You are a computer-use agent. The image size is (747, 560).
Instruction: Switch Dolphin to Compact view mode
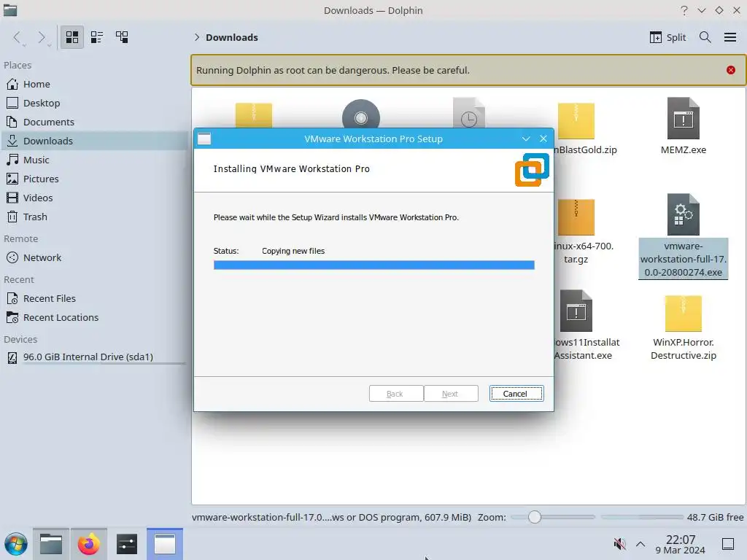tap(97, 37)
